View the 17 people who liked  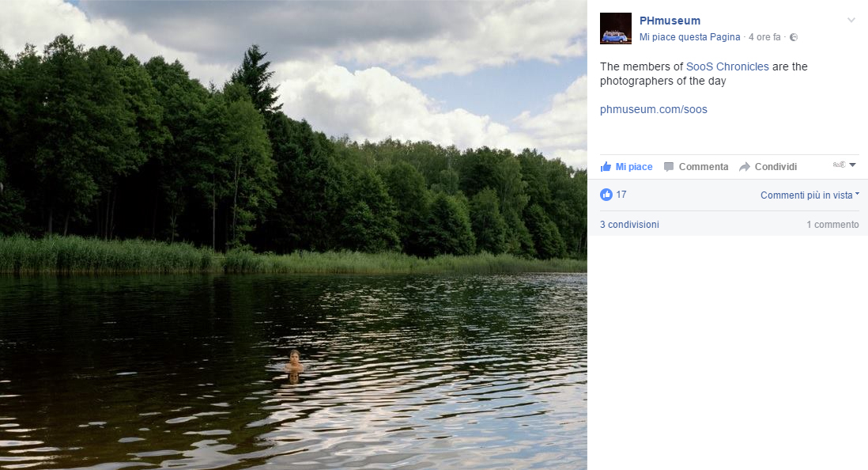tap(621, 195)
